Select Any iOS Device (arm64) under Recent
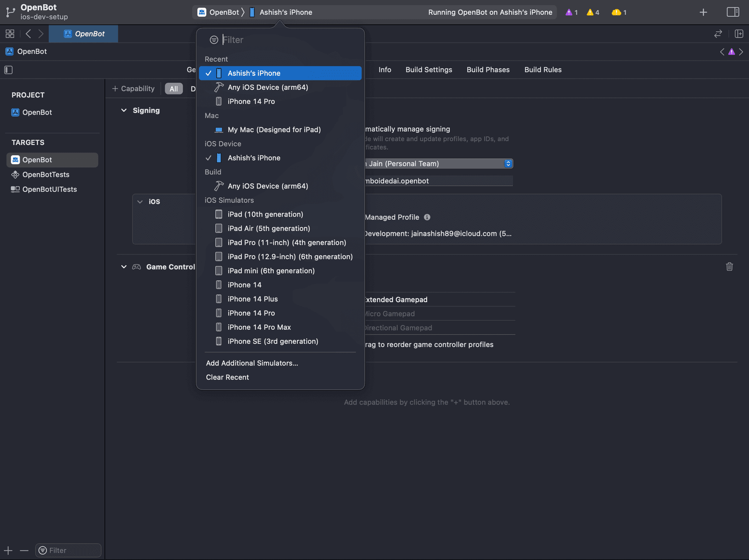Image resolution: width=749 pixels, height=560 pixels. (x=280, y=87)
